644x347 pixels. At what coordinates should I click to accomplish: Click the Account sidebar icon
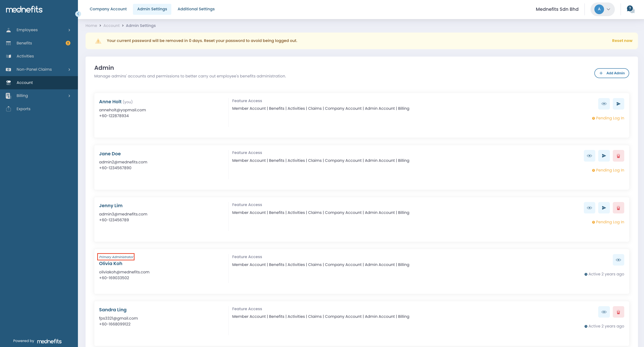(x=9, y=83)
